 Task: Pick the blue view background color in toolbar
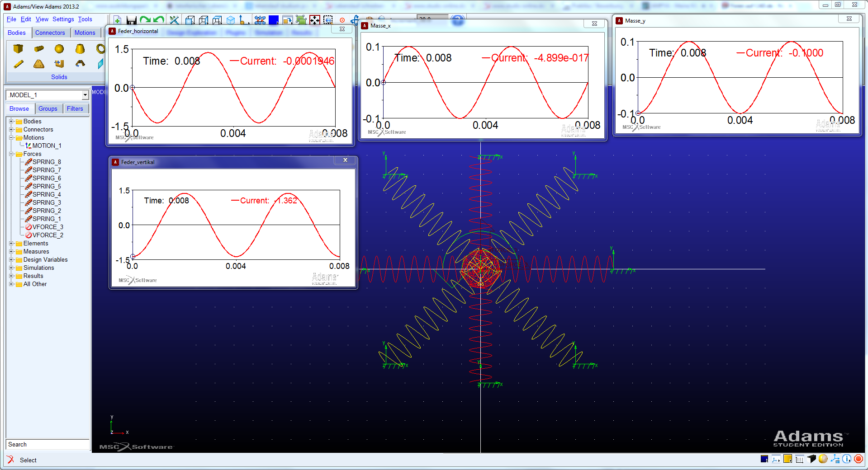click(x=274, y=20)
